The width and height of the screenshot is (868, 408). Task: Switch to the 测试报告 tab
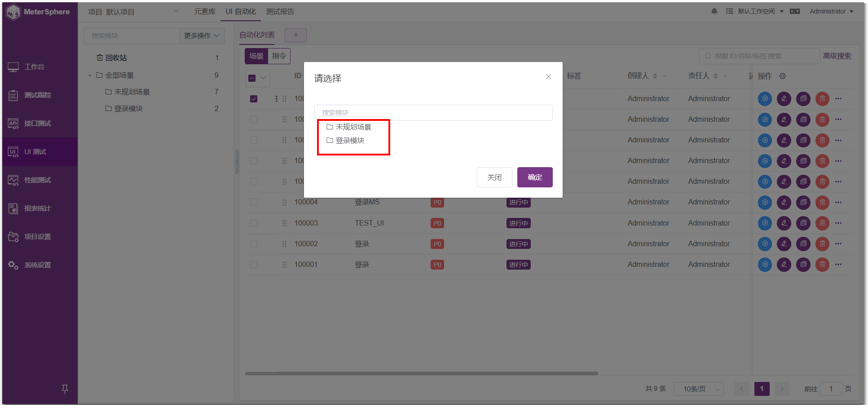click(280, 12)
